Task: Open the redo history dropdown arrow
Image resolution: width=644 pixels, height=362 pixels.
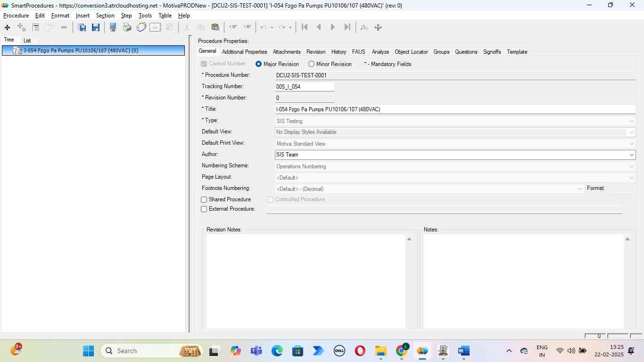Action: tap(290, 27)
